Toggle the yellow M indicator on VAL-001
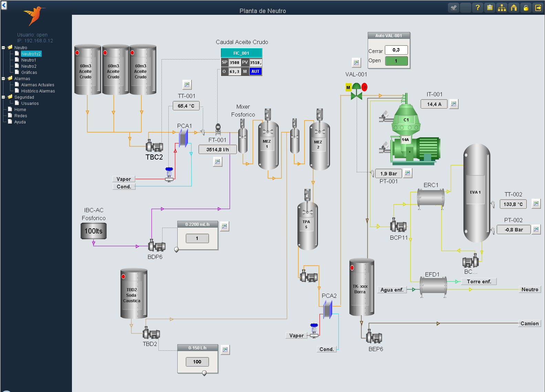Image resolution: width=545 pixels, height=392 pixels. (348, 88)
